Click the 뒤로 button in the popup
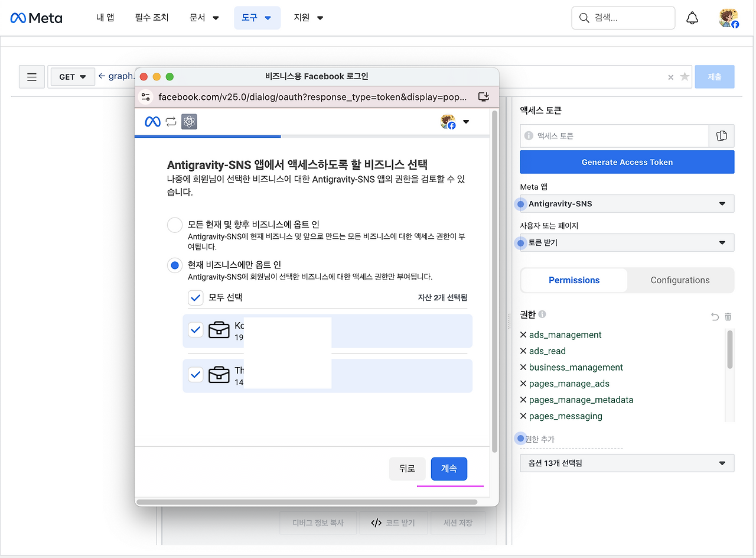This screenshot has width=756, height=558. click(x=408, y=469)
